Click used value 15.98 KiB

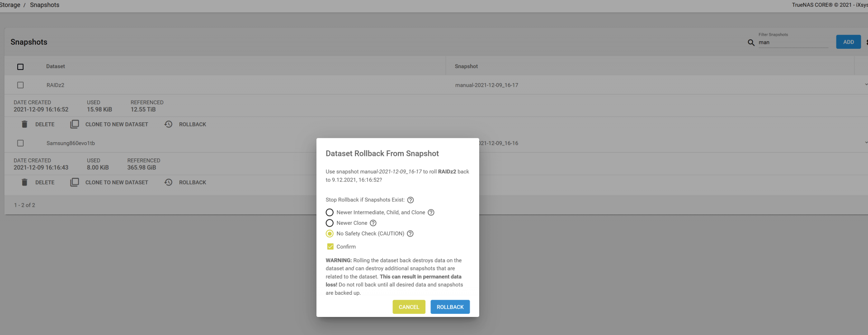click(99, 110)
